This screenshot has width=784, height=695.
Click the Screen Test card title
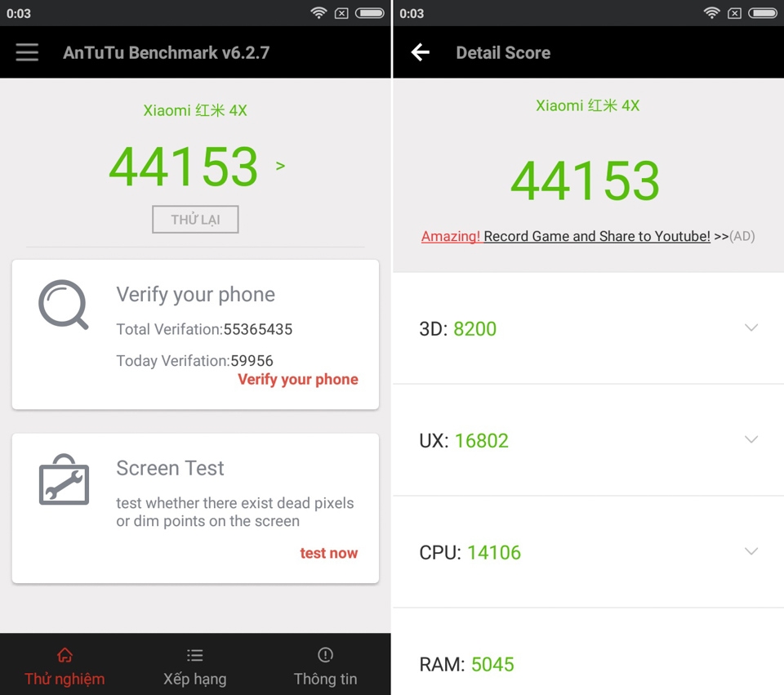170,468
